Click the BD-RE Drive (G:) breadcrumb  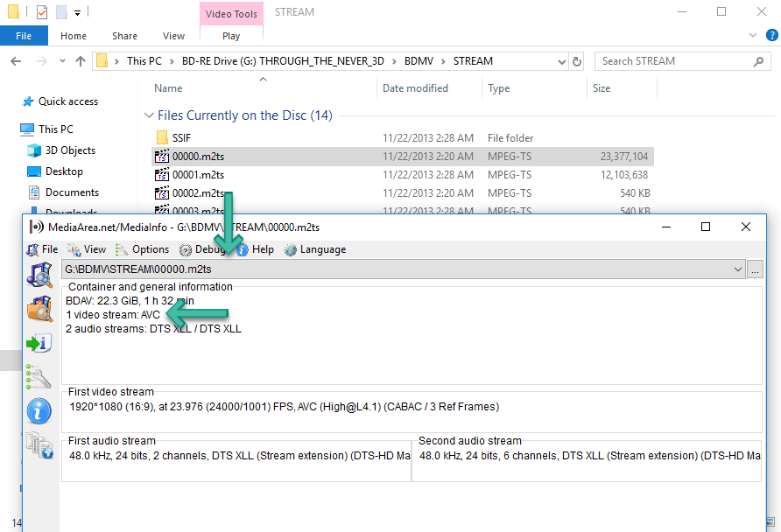283,61
